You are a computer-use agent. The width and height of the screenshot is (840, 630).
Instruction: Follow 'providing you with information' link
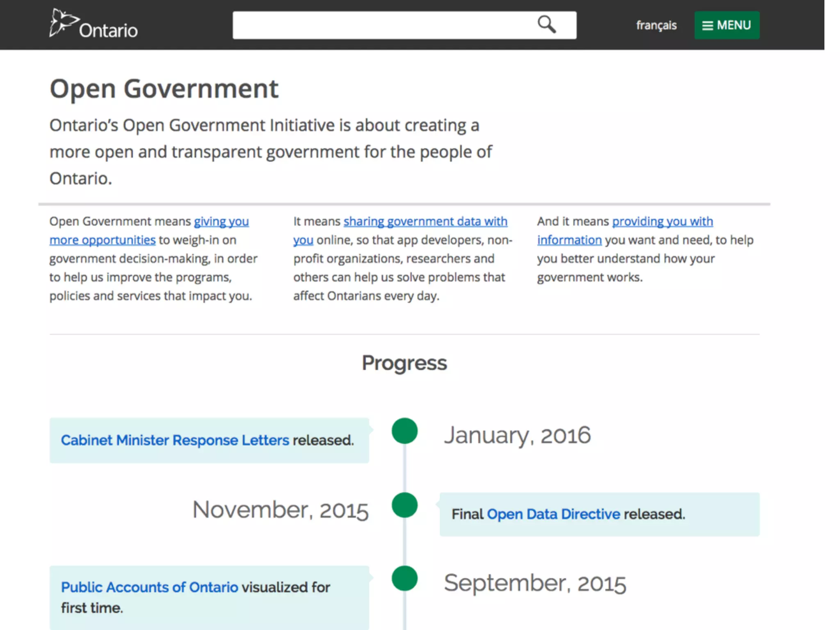tap(662, 222)
